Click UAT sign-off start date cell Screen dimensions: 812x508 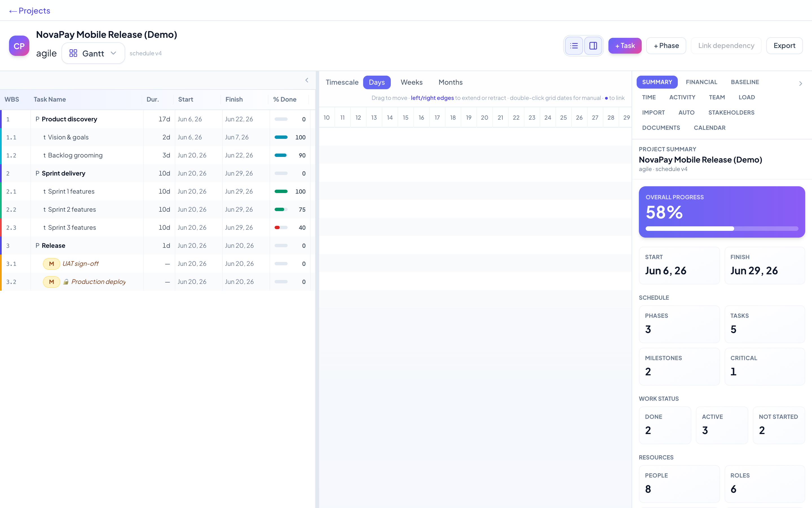coord(199,264)
